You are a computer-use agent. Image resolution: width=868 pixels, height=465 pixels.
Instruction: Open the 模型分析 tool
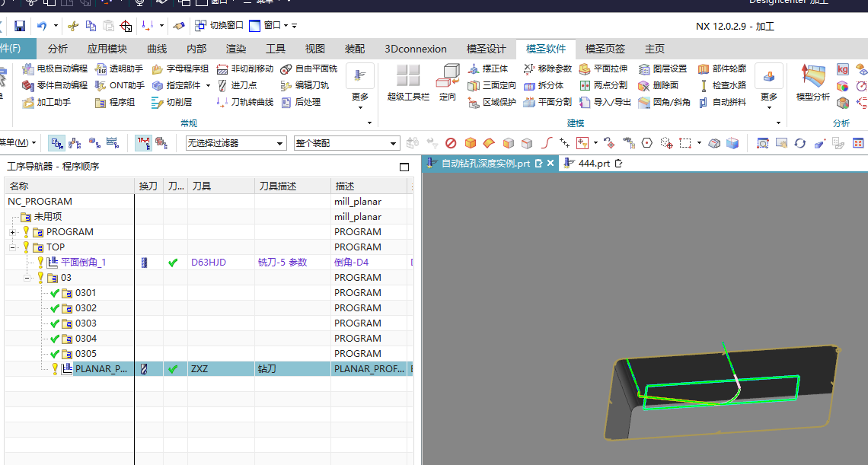(812, 82)
